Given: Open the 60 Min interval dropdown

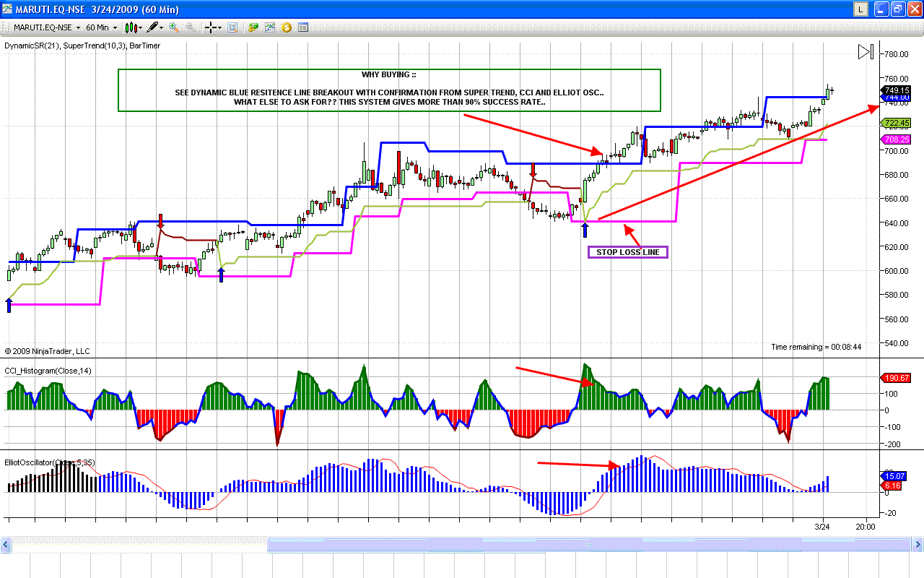Looking at the screenshot, I should (103, 27).
